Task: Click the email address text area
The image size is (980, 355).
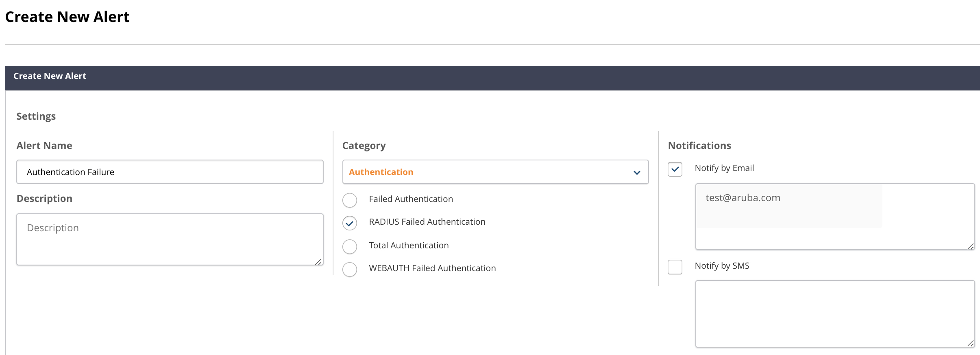Action: click(835, 217)
